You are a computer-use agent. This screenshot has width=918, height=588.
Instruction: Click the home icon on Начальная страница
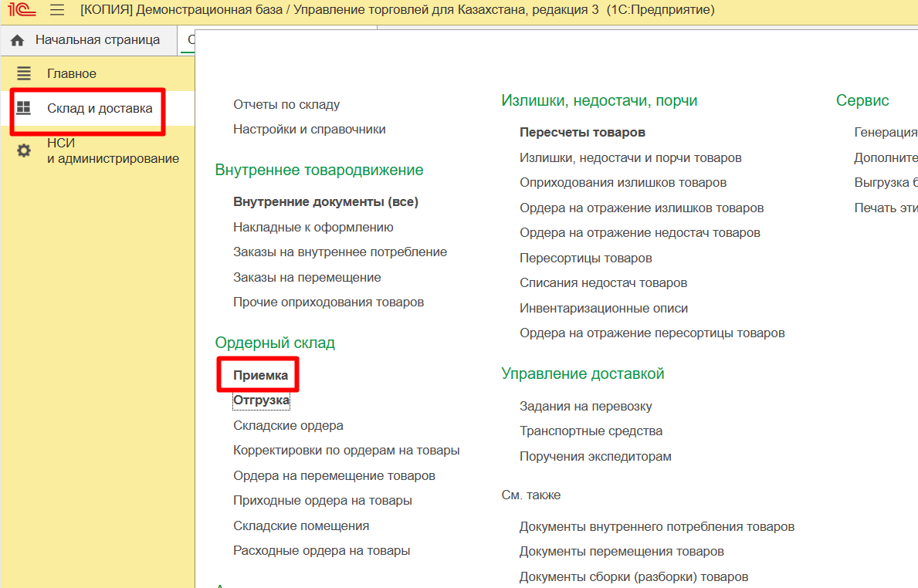click(x=18, y=40)
